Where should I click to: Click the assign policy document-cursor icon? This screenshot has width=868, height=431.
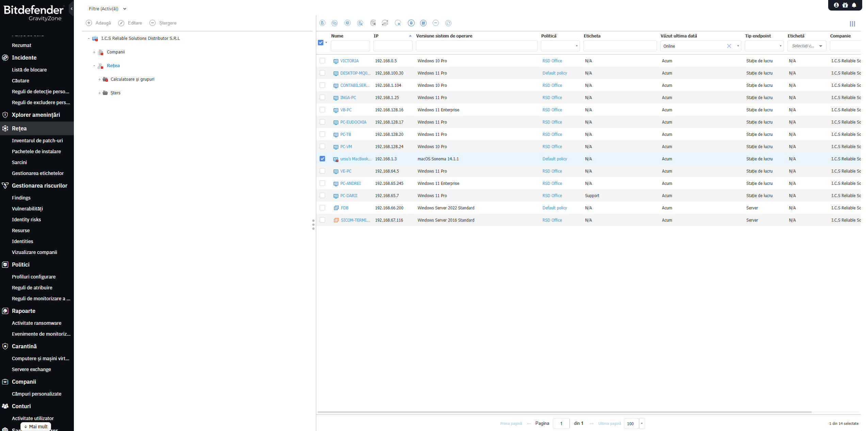point(360,23)
